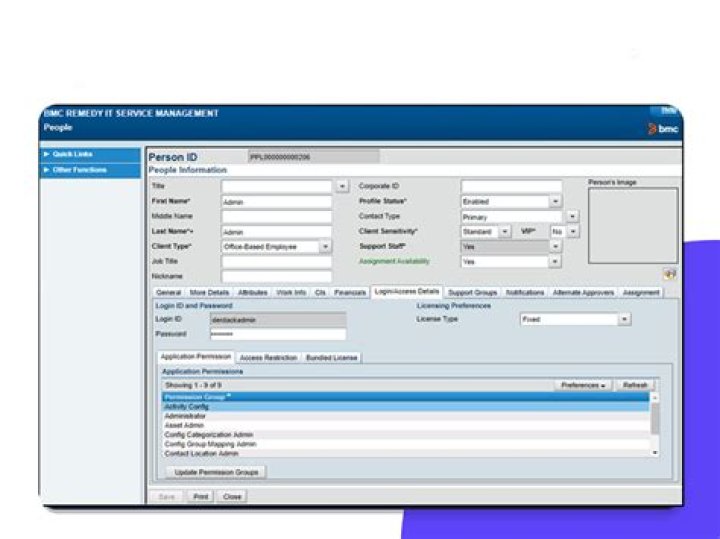Image resolution: width=720 pixels, height=539 pixels.
Task: Expand the Quick Links panel
Action: coord(90,154)
